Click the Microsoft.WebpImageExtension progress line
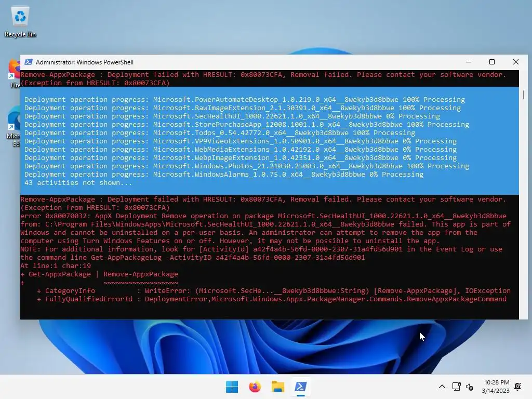This screenshot has height=399, width=532. (241, 158)
